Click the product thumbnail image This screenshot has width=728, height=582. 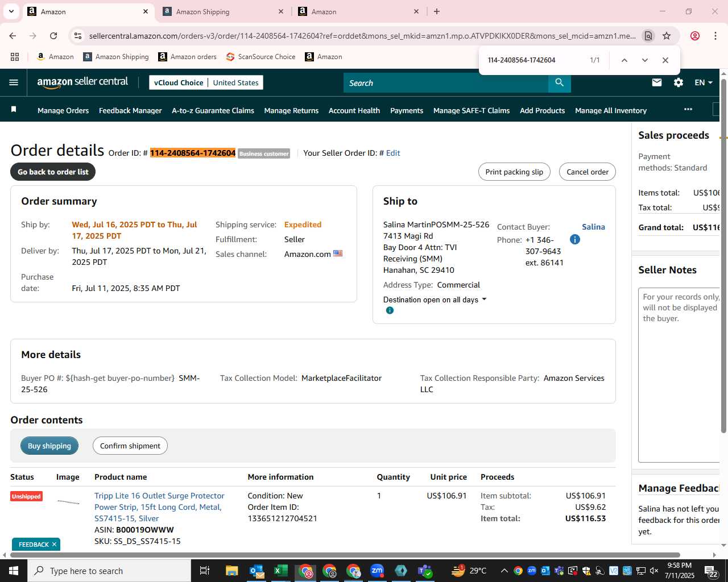68,502
